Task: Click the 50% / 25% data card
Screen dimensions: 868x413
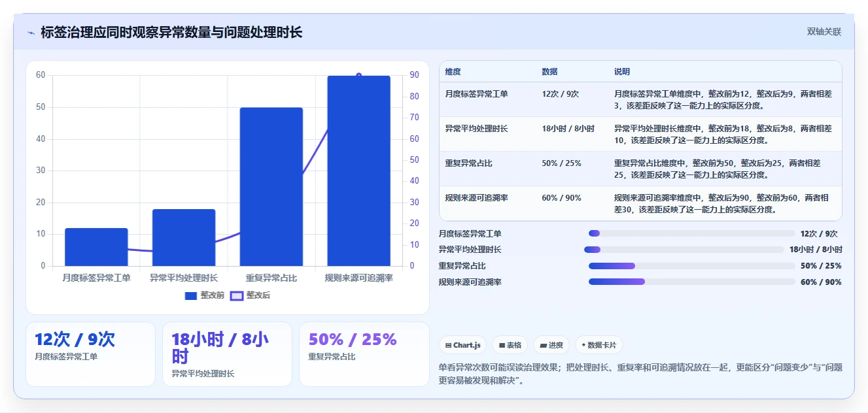Action: pos(364,354)
